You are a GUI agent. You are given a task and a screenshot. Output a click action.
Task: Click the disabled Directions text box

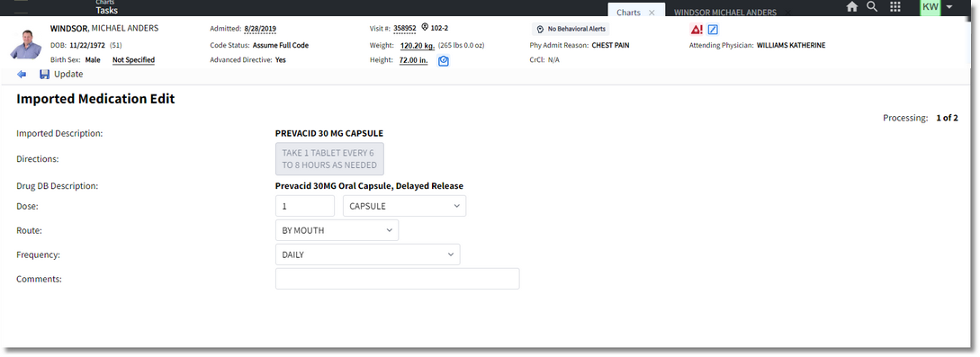point(329,159)
